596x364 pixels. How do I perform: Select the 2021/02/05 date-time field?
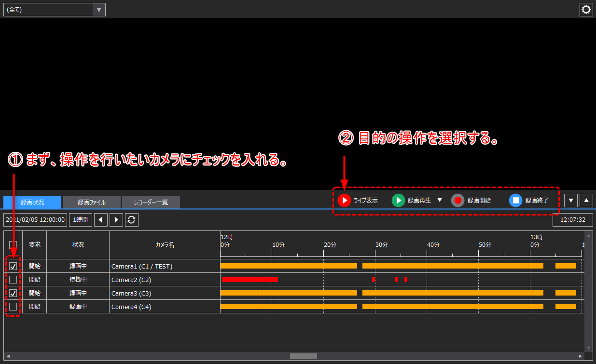[x=34, y=219]
